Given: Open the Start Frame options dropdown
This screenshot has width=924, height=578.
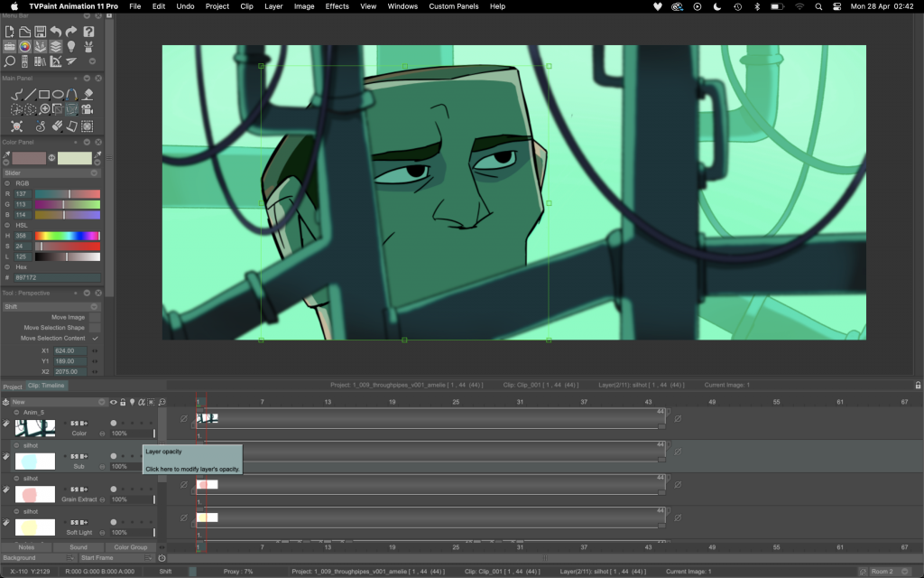Looking at the screenshot, I should [x=148, y=558].
